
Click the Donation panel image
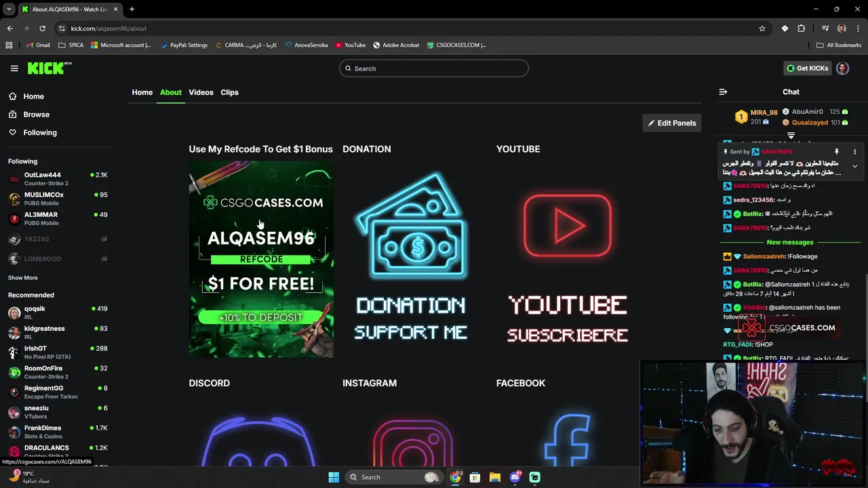pos(414,259)
